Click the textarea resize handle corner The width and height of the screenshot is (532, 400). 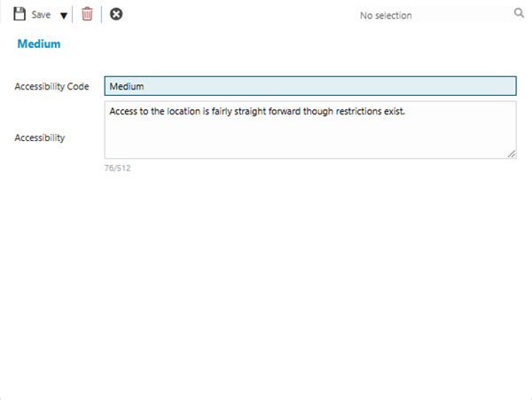pyautogui.click(x=512, y=153)
